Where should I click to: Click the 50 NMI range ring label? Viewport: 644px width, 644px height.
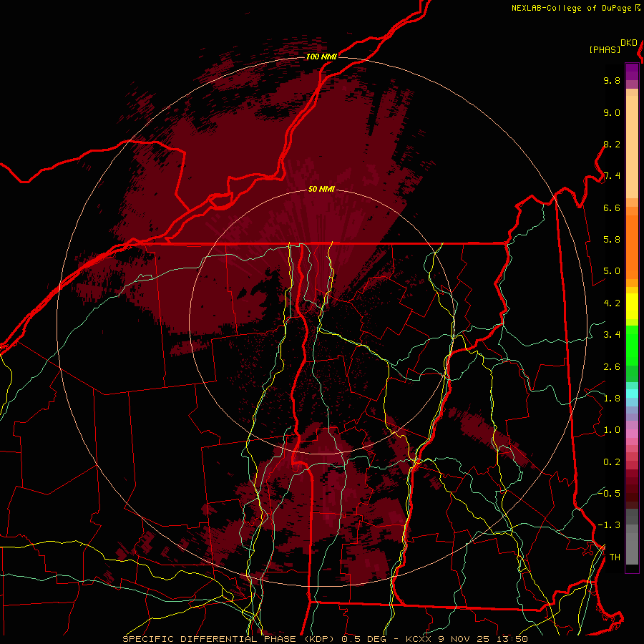point(321,189)
